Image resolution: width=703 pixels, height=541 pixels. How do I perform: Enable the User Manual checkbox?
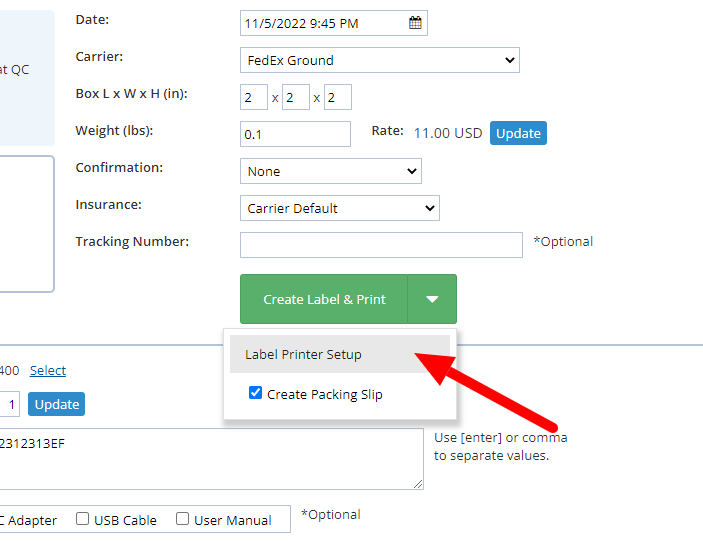click(x=183, y=519)
